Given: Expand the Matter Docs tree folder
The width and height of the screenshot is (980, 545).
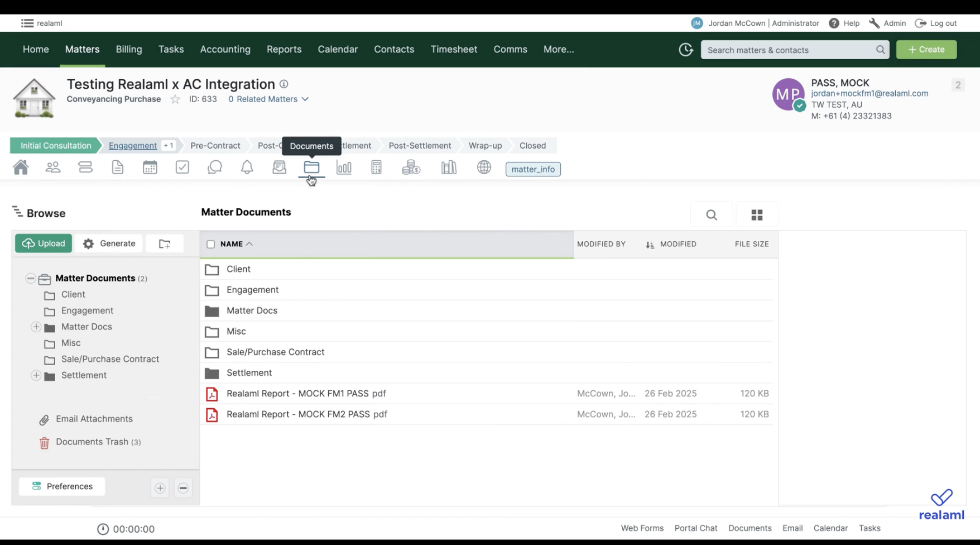Looking at the screenshot, I should tap(36, 327).
